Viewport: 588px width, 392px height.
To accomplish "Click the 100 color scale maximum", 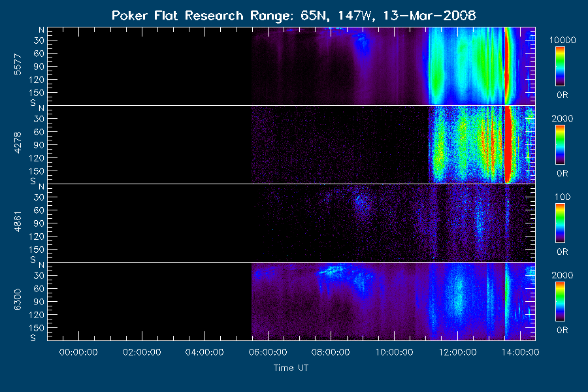I will pyautogui.click(x=562, y=197).
